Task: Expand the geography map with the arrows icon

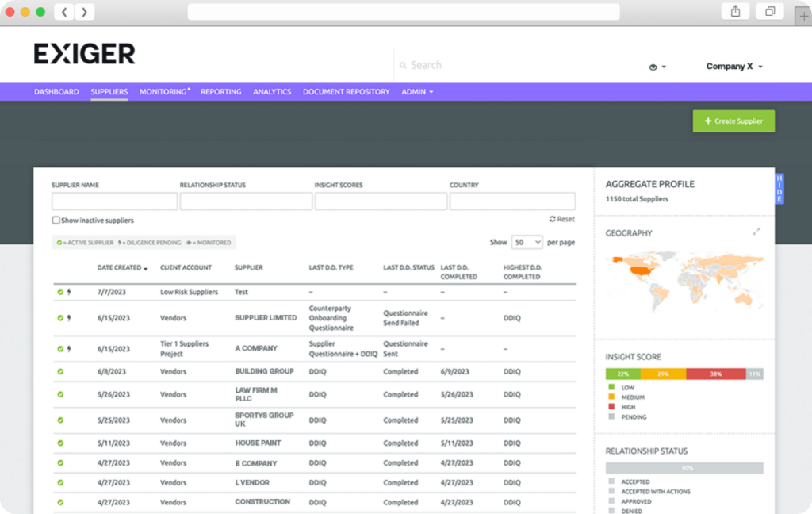Action: click(756, 232)
